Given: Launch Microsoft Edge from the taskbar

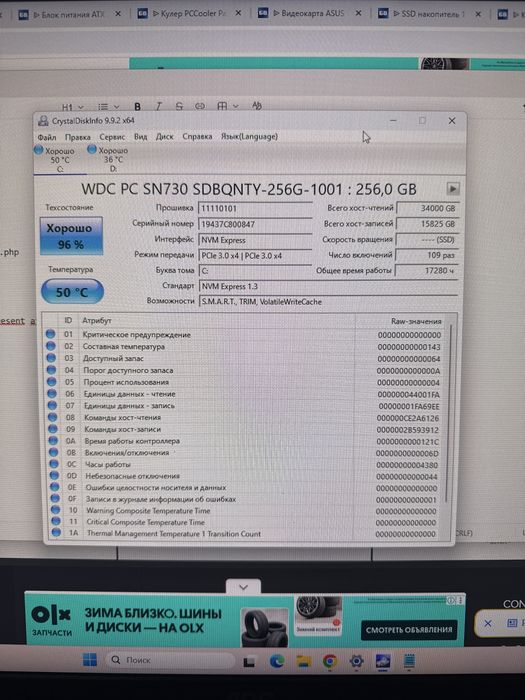Looking at the screenshot, I should tap(277, 661).
